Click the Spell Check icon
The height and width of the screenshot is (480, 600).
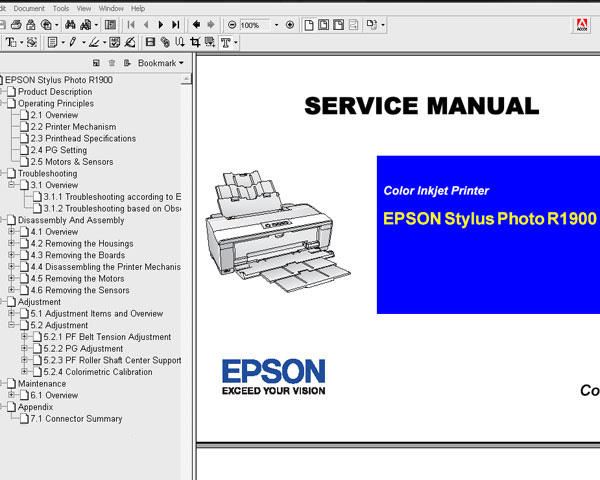coord(115,42)
